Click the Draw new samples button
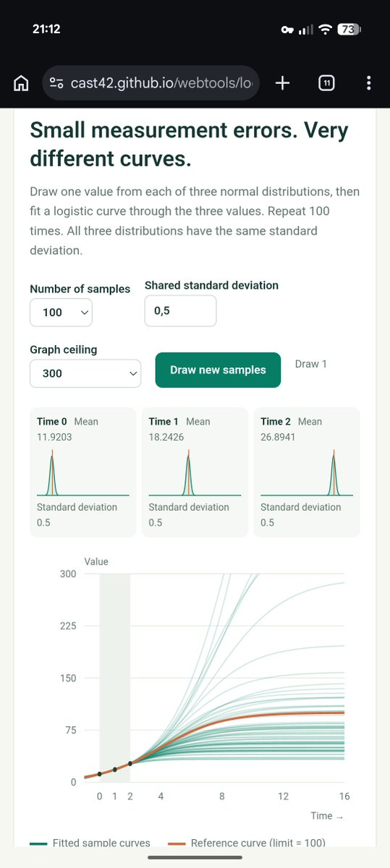 point(218,370)
